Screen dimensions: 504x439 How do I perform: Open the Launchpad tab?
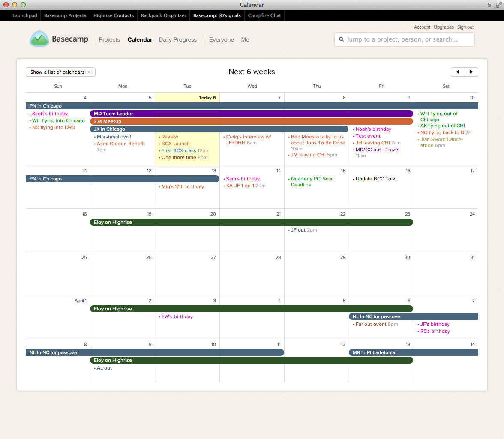click(x=25, y=15)
